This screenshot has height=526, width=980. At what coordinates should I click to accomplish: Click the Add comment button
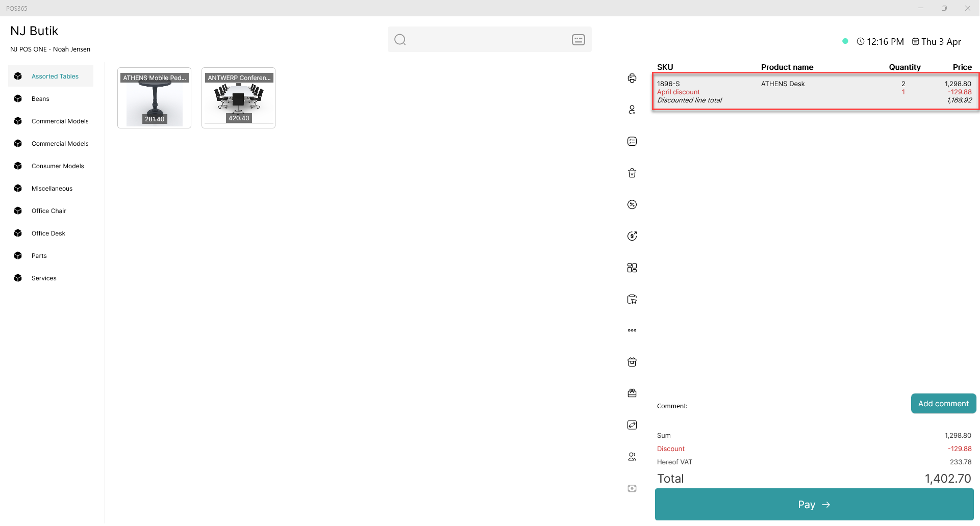943,404
